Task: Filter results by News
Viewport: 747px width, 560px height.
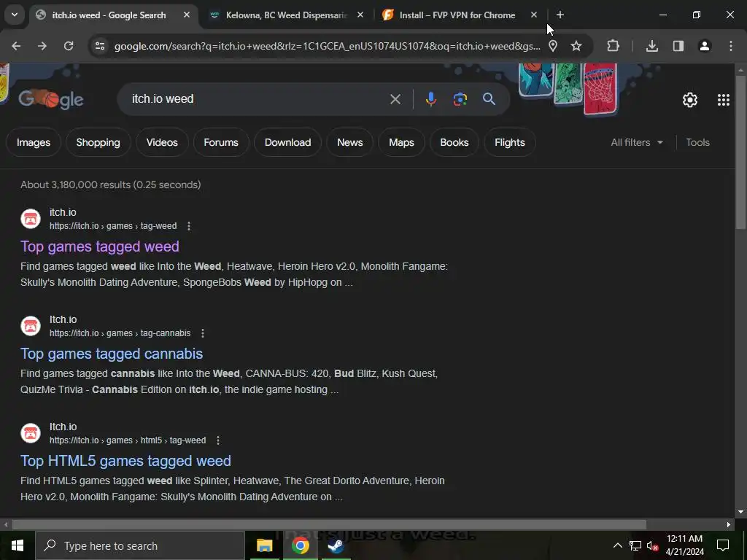Action: point(350,142)
